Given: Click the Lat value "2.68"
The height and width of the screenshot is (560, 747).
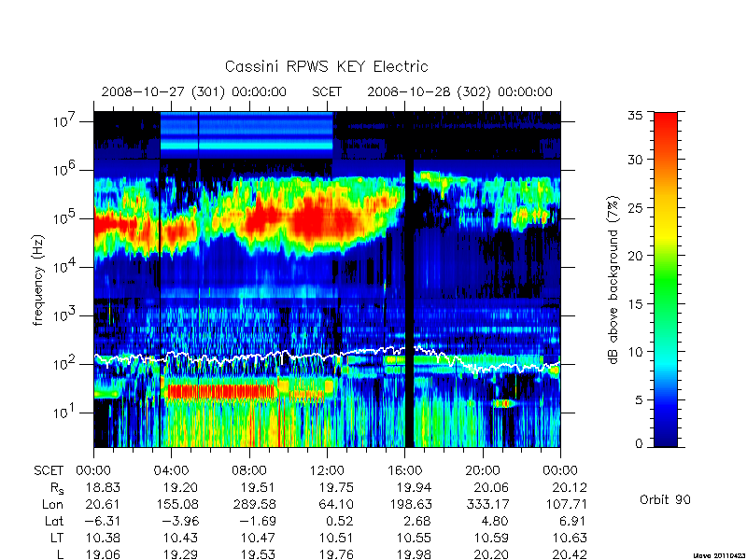Looking at the screenshot, I should coord(417,521).
